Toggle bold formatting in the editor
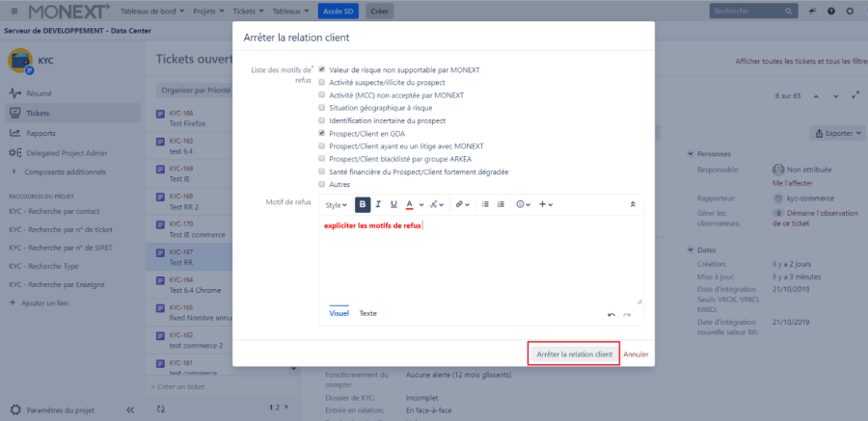 point(363,204)
